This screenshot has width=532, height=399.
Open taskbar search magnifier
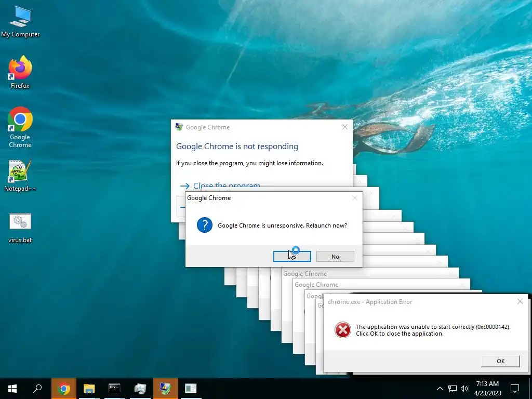click(x=37, y=389)
